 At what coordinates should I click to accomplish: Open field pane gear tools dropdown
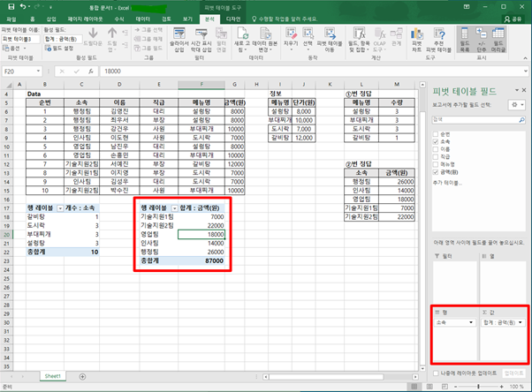(x=516, y=105)
